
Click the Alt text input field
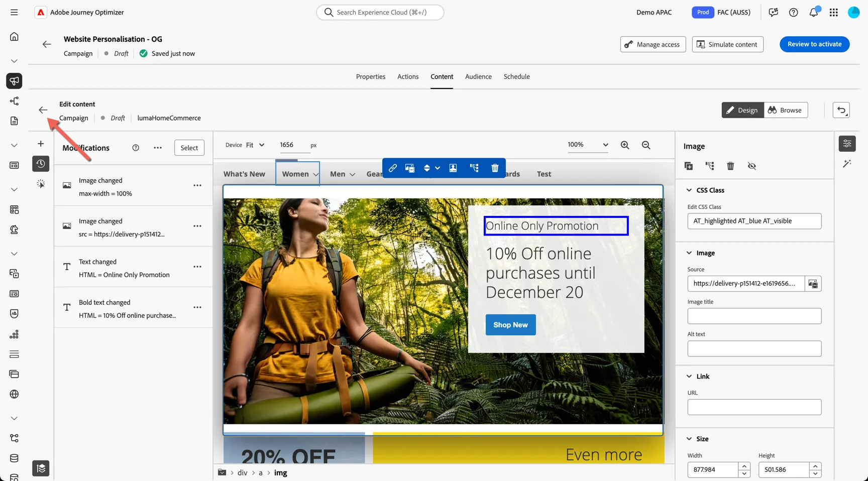pyautogui.click(x=754, y=348)
